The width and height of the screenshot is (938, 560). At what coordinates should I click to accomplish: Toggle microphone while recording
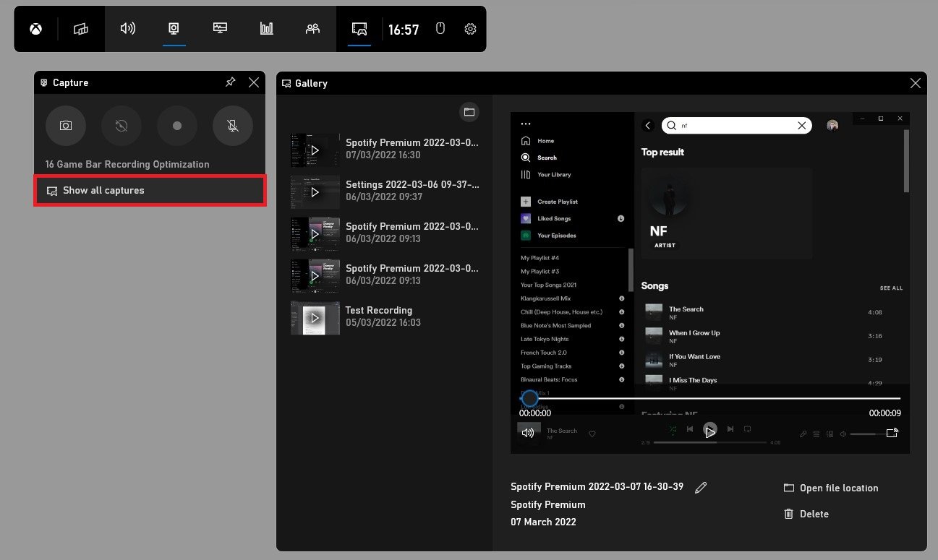[233, 126]
